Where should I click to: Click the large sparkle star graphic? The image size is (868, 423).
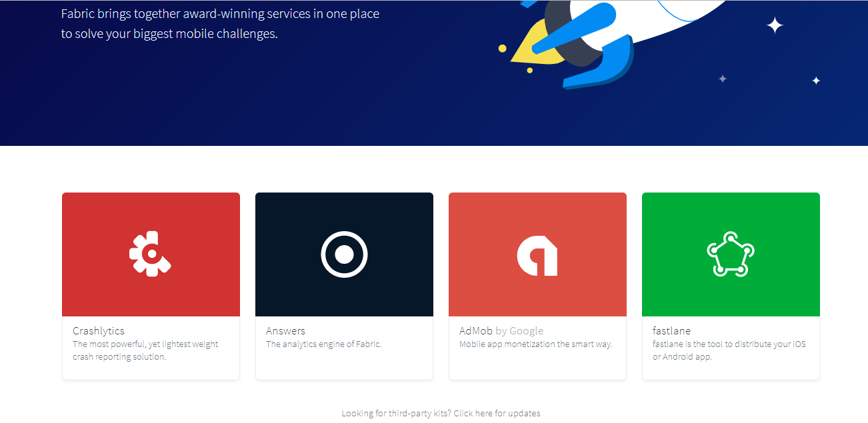(775, 25)
